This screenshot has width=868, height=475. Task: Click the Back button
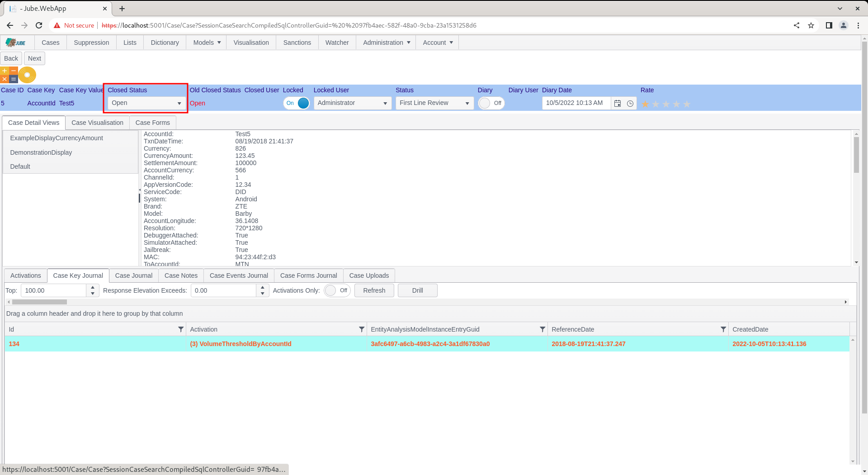pyautogui.click(x=11, y=58)
